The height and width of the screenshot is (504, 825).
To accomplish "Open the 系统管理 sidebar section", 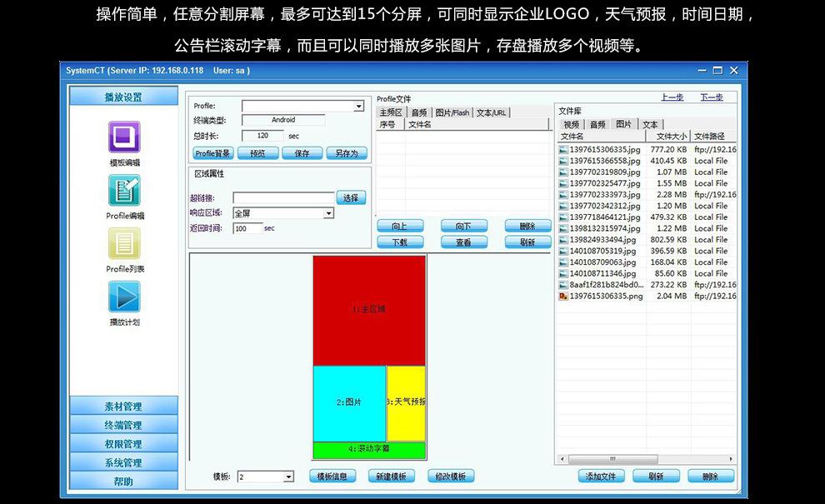I will (123, 462).
